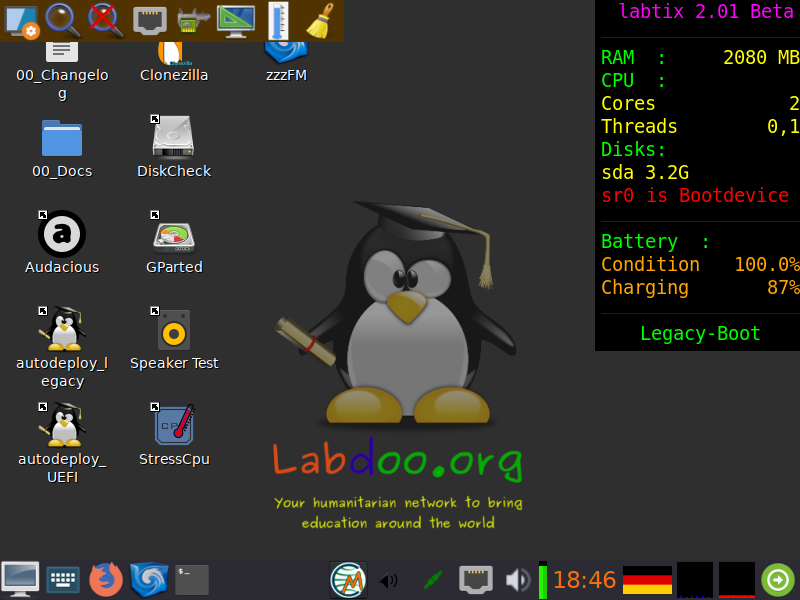Click the small speaker tray icon
Viewport: 800px width, 600px height.
389,581
